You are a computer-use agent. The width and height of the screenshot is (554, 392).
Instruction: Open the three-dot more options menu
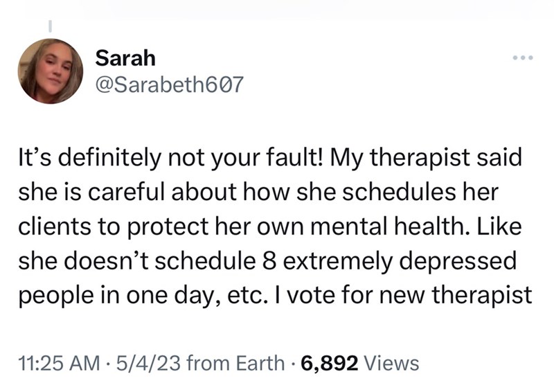523,57
